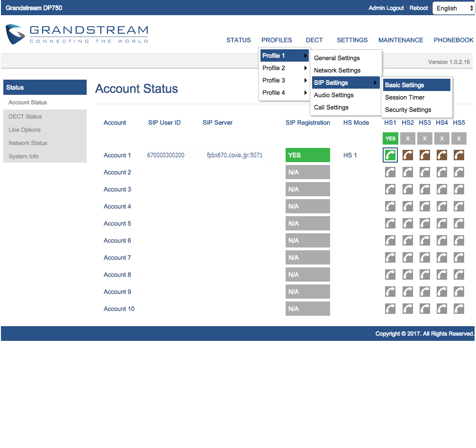Click the X status box under HS2

click(408, 138)
